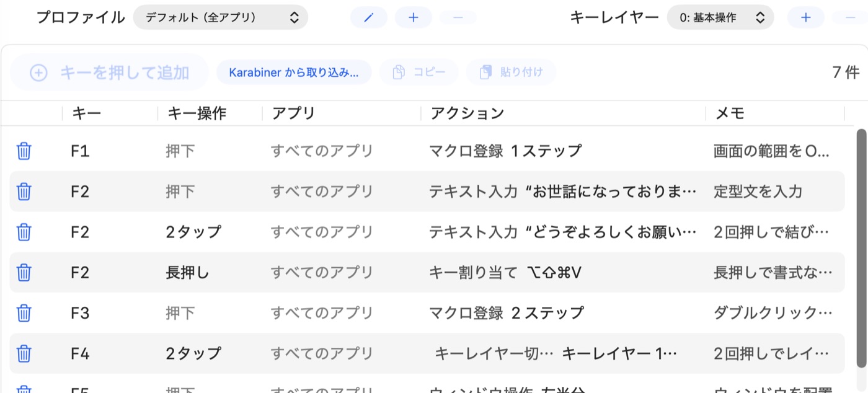Delete the F4 2タップ row via trash icon
This screenshot has height=393, width=868.
click(24, 354)
